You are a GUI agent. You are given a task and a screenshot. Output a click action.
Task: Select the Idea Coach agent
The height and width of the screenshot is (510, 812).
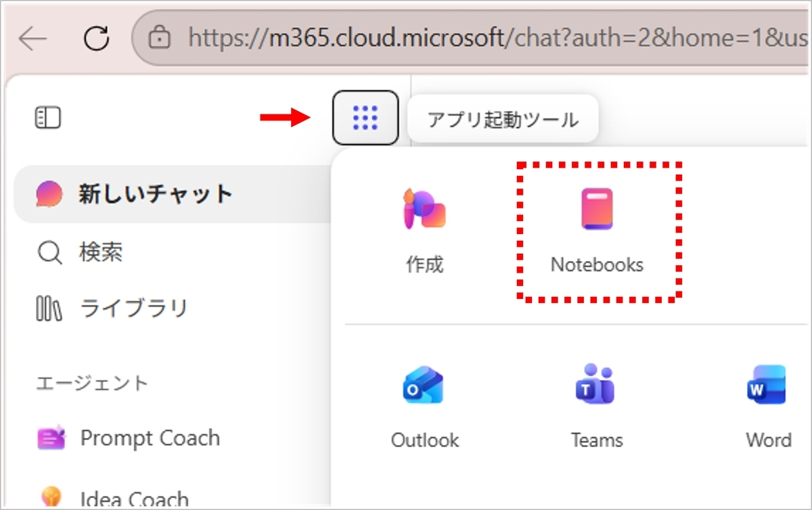pyautogui.click(x=112, y=499)
